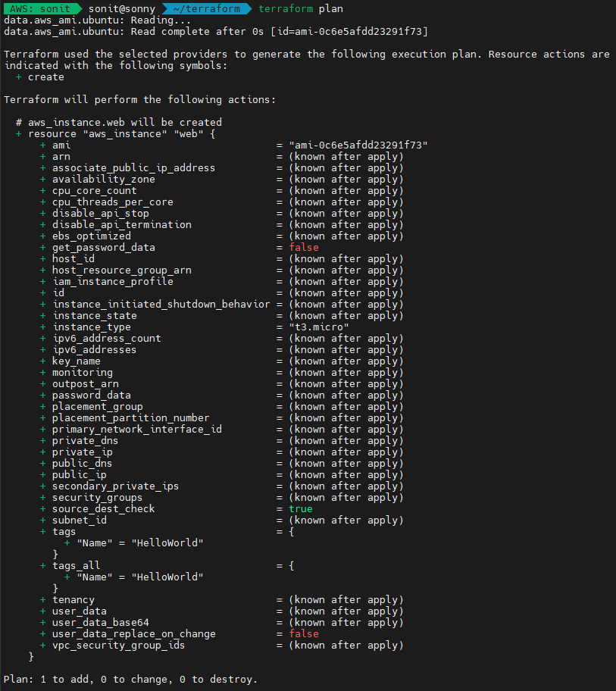Click the "vpc_security_group_ids" attribute

pyautogui.click(x=118, y=646)
